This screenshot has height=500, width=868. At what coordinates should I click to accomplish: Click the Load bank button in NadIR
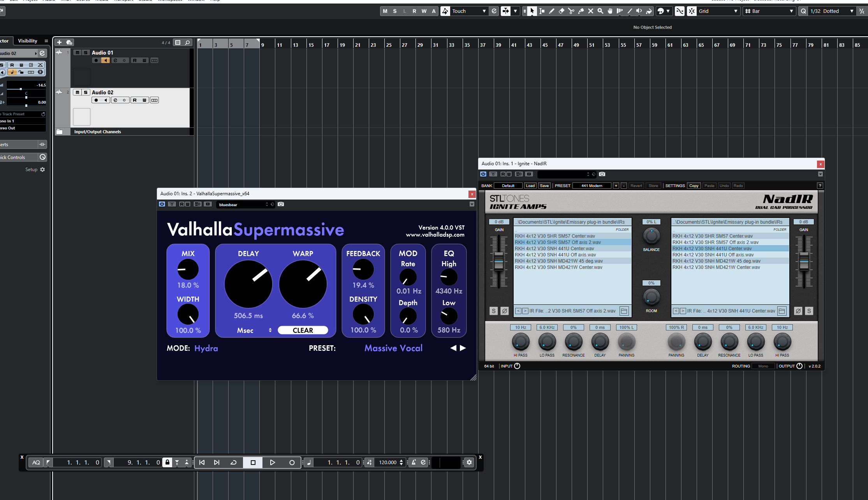[530, 186]
